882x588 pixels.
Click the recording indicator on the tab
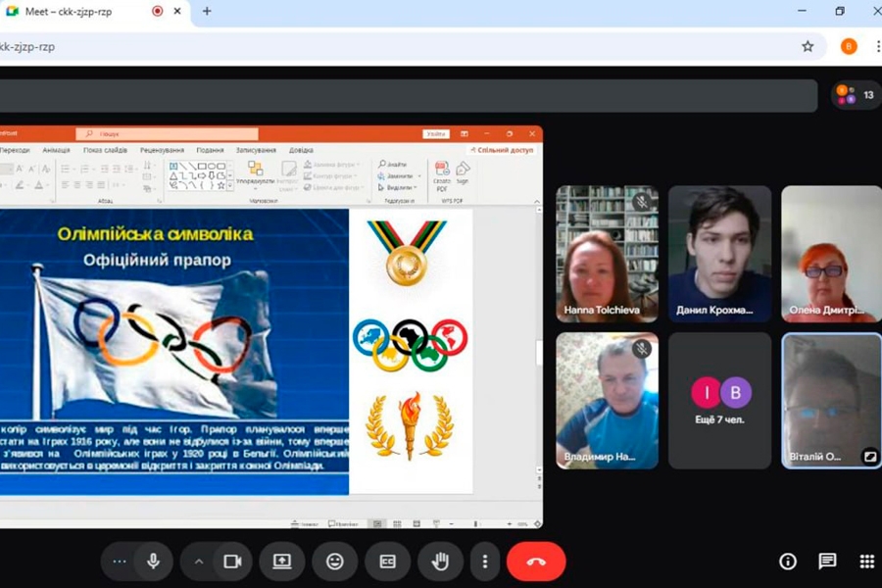[x=158, y=11]
